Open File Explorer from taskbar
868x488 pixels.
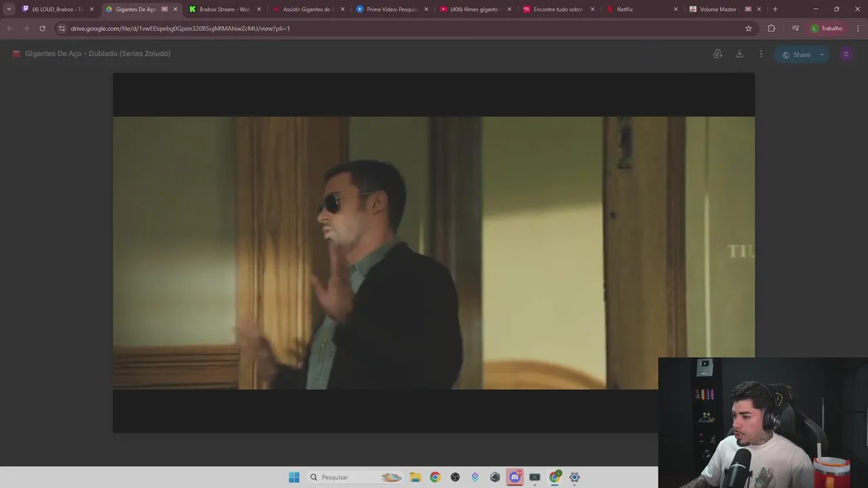415,477
